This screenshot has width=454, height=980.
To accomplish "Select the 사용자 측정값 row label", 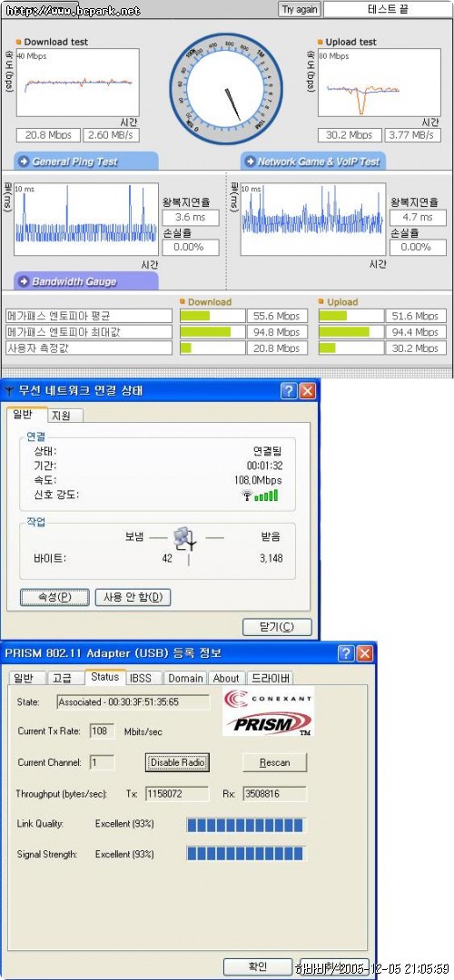I will pyautogui.click(x=89, y=348).
